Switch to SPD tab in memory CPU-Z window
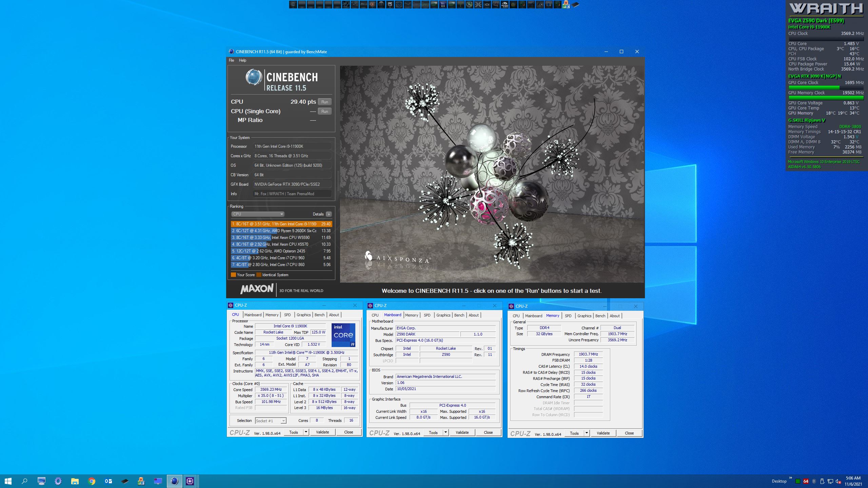This screenshot has width=868, height=488. [568, 316]
